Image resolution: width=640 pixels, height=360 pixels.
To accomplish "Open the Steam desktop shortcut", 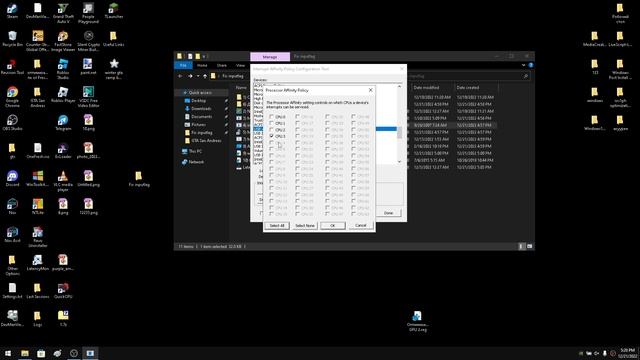I will click(12, 11).
